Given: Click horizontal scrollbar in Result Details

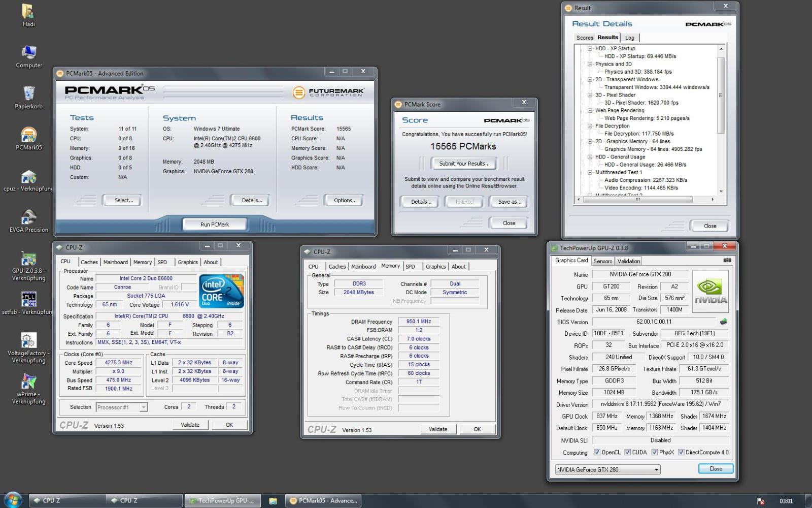Looking at the screenshot, I should click(x=637, y=200).
